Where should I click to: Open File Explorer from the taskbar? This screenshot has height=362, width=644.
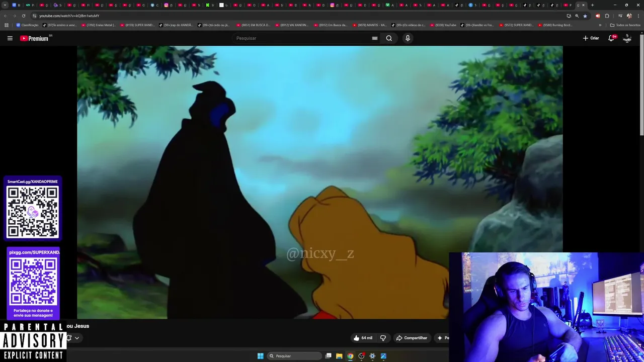tap(339, 356)
